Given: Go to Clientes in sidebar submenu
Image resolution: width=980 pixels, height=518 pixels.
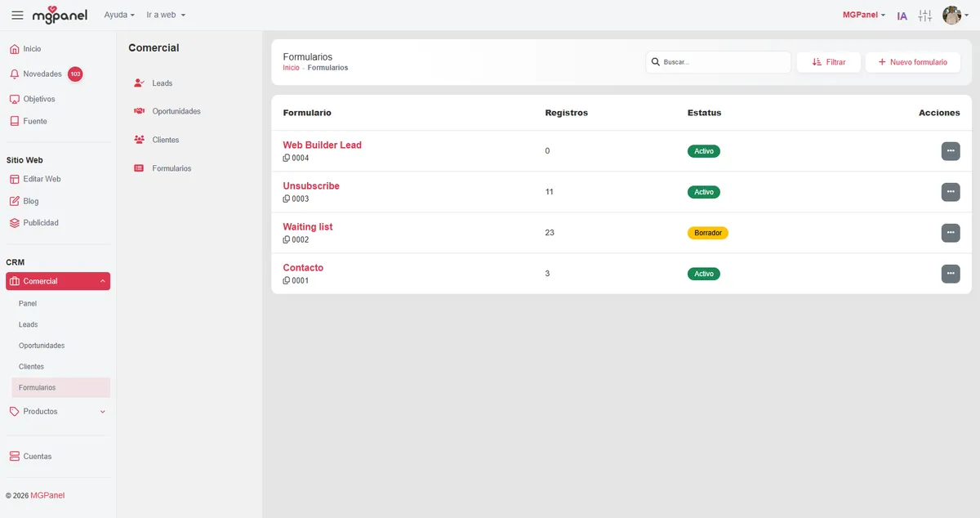Looking at the screenshot, I should (x=31, y=367).
